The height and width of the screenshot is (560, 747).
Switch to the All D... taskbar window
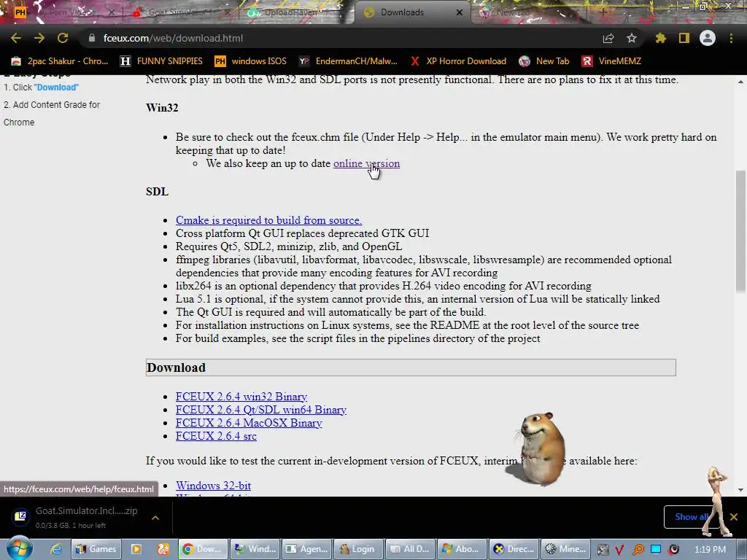tap(411, 549)
